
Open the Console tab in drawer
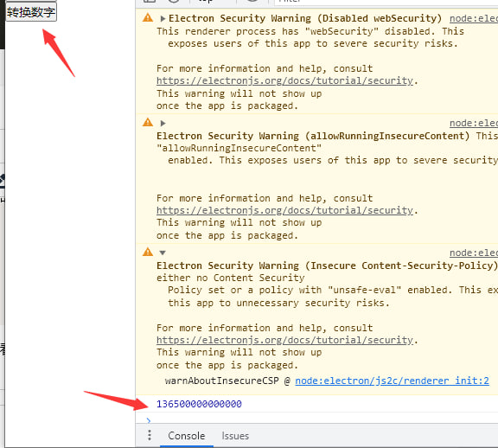coord(187,436)
